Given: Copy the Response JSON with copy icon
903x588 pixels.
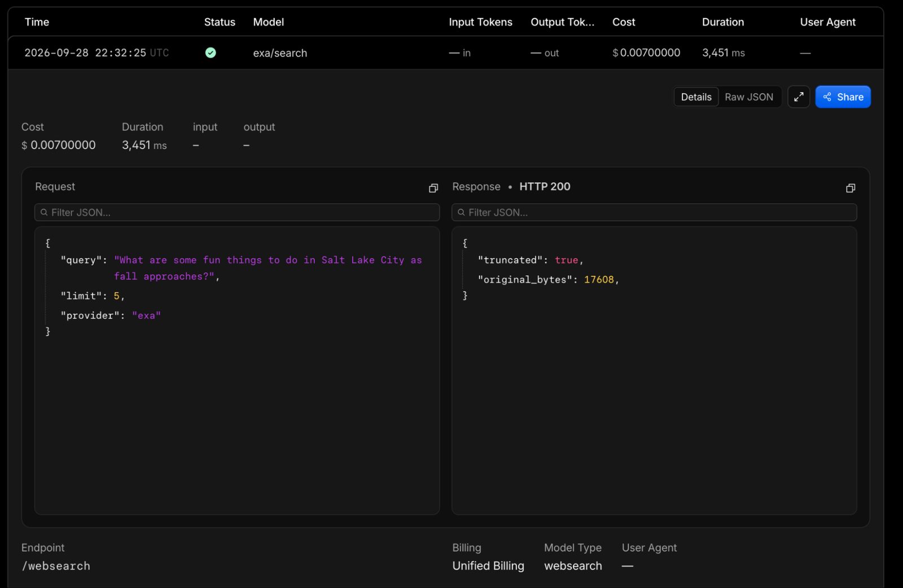Looking at the screenshot, I should pyautogui.click(x=851, y=188).
